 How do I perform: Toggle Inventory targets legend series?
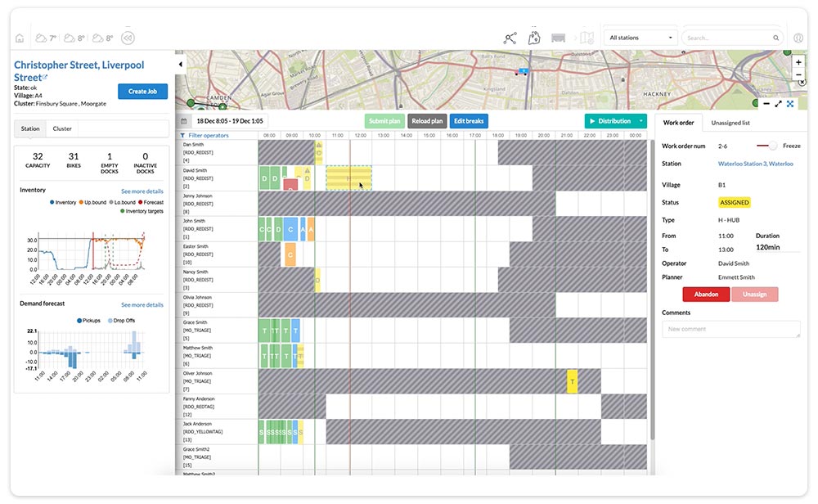(x=142, y=211)
